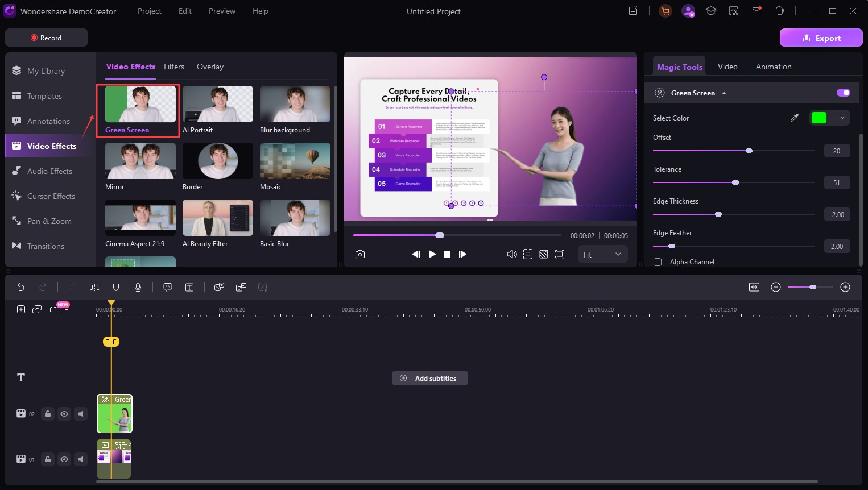The width and height of the screenshot is (868, 490).
Task: Play the preview video
Action: 432,254
